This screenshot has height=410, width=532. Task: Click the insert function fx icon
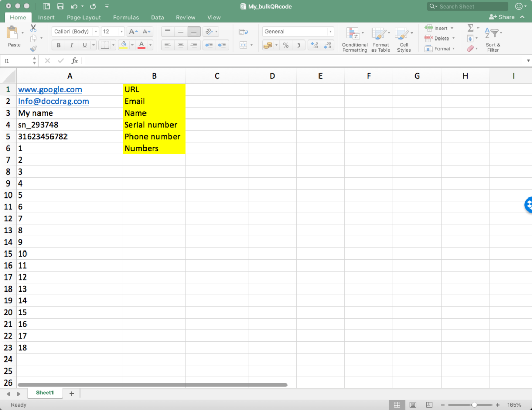click(75, 61)
